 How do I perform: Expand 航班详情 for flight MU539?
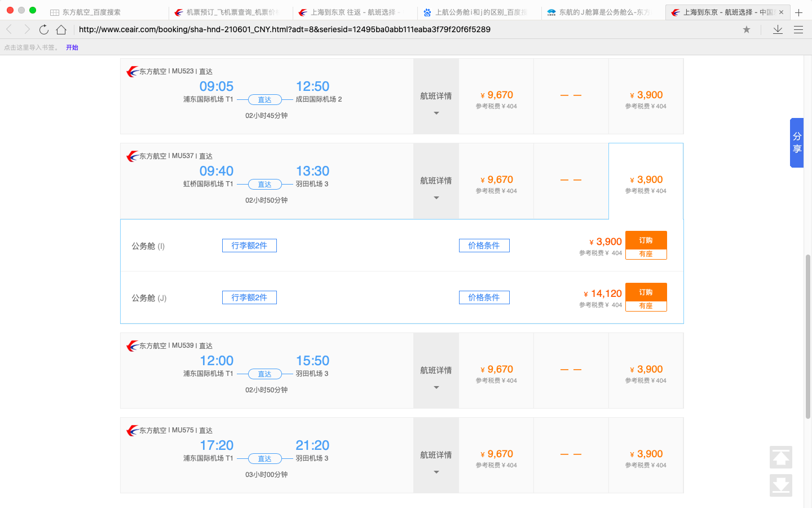(436, 371)
